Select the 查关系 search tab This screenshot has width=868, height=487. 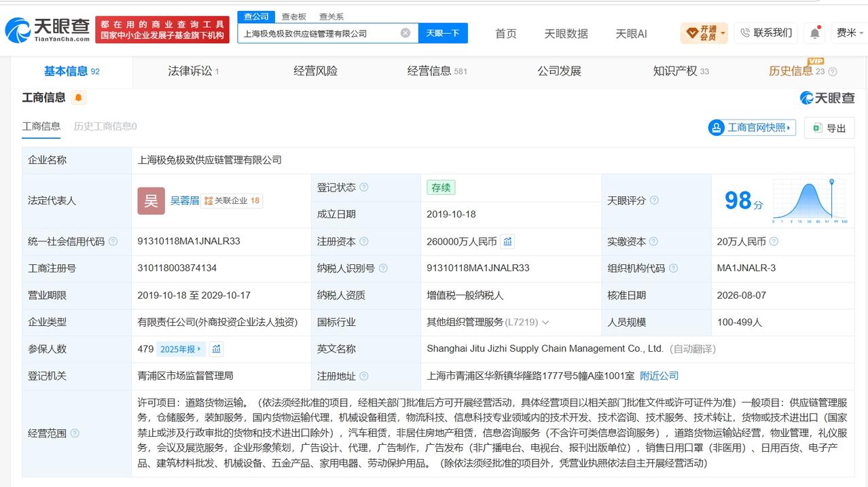(331, 16)
